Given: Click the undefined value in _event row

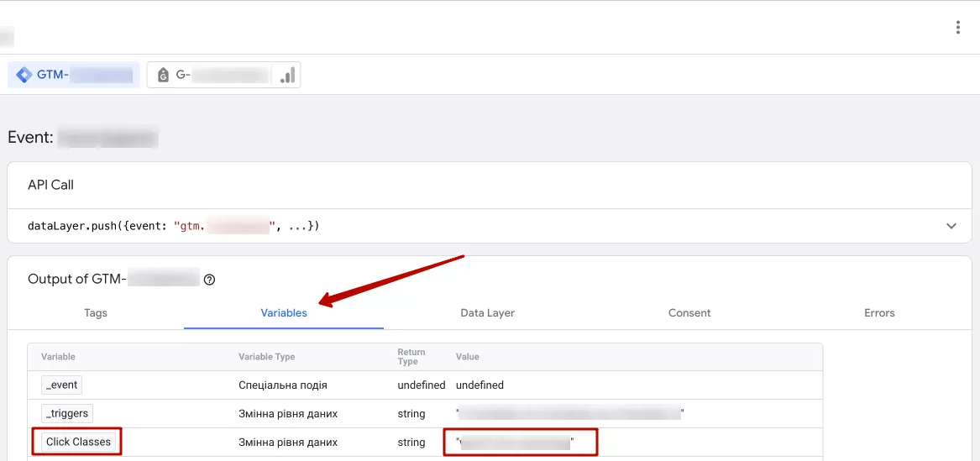Looking at the screenshot, I should 480,385.
